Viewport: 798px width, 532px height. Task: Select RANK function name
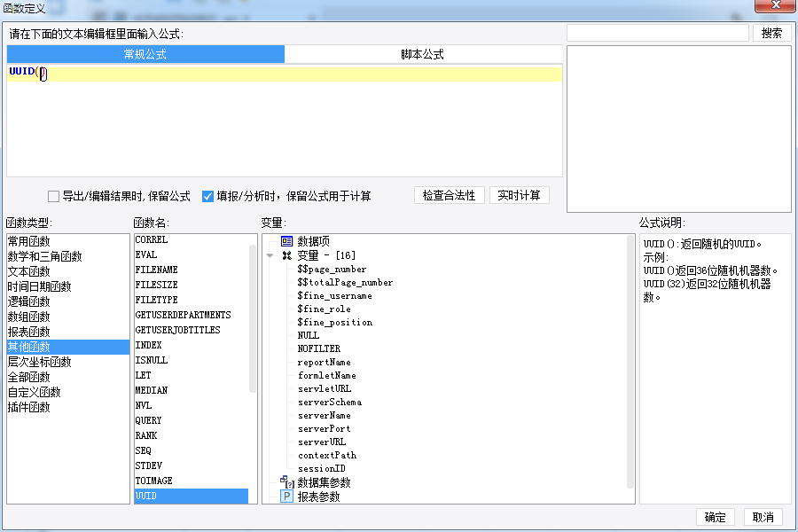point(192,435)
